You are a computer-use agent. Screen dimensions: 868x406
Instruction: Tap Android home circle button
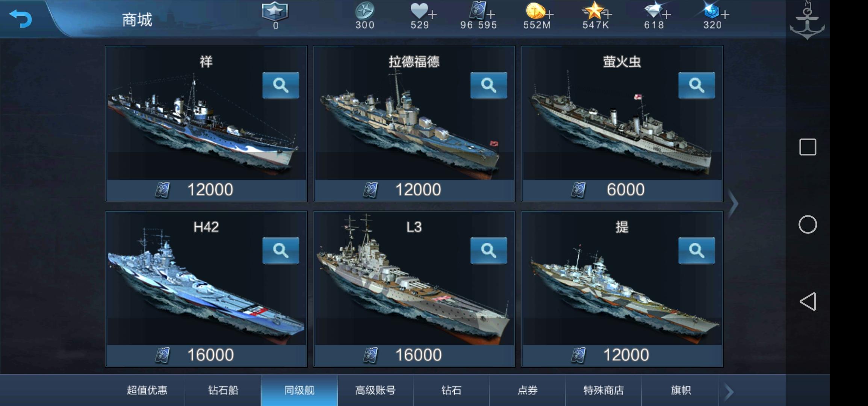click(x=808, y=225)
